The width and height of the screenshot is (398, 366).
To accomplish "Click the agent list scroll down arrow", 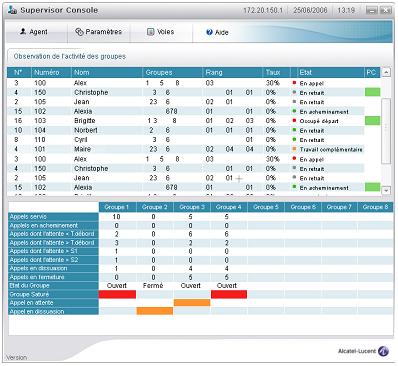I will pyautogui.click(x=386, y=190).
